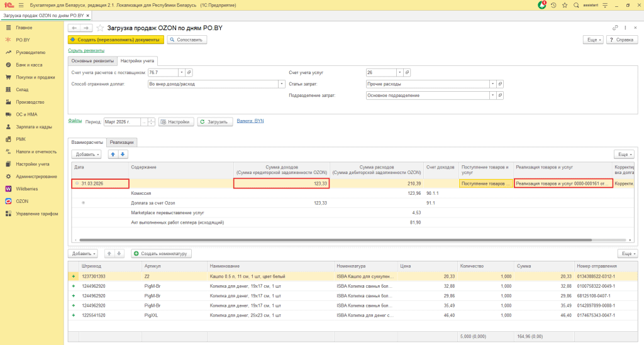Collapse the 31.03.2026 row
Viewport: 644px width, 345px height.
(x=77, y=183)
